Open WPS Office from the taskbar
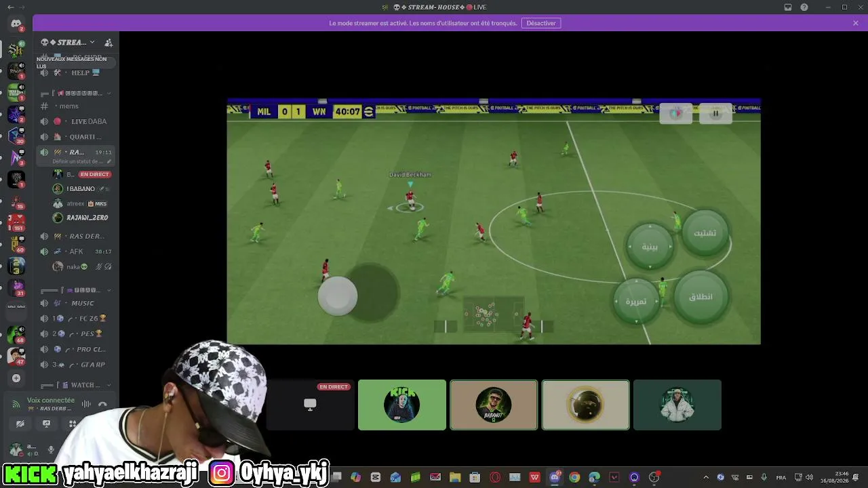Image resolution: width=868 pixels, height=488 pixels. pos(535,477)
